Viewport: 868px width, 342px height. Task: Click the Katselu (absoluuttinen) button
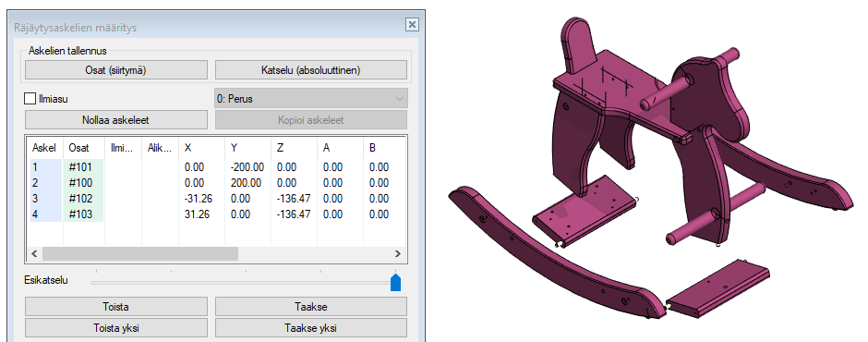point(310,70)
